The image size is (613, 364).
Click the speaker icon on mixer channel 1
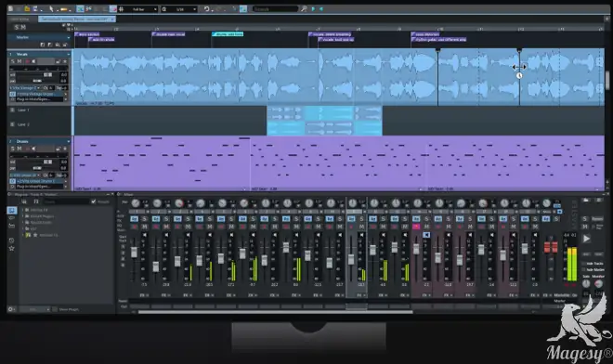[x=144, y=235]
